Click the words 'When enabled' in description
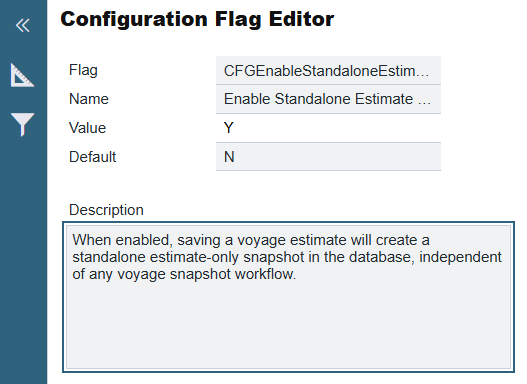This screenshot has width=527, height=384. pyautogui.click(x=121, y=240)
